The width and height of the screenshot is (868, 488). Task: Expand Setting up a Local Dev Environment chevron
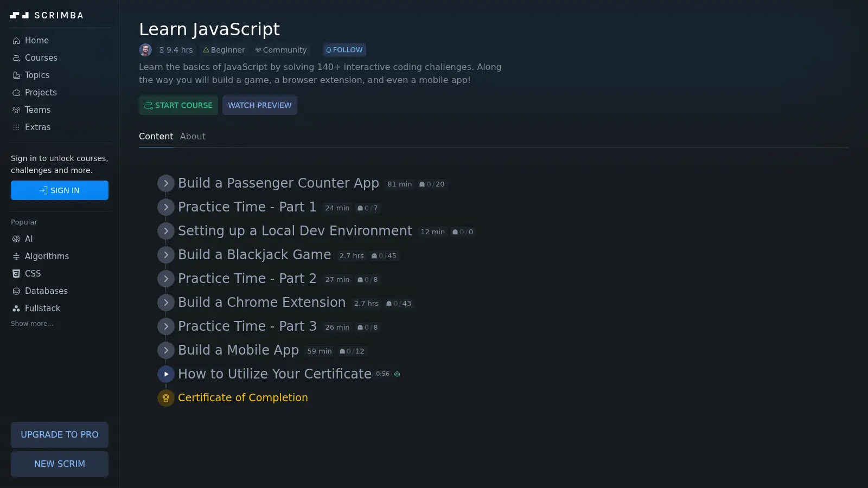point(166,231)
